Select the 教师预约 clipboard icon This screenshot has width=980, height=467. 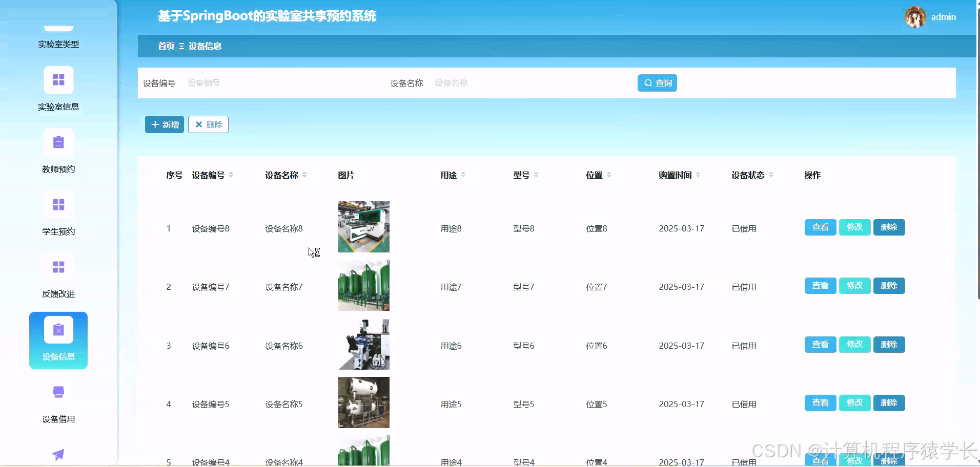58,142
